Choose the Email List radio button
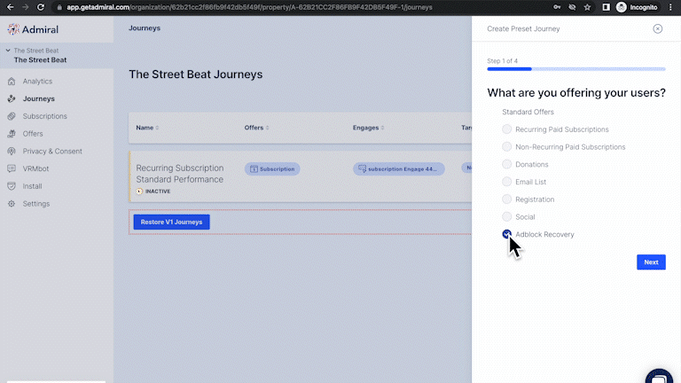This screenshot has width=681, height=383. point(506,182)
